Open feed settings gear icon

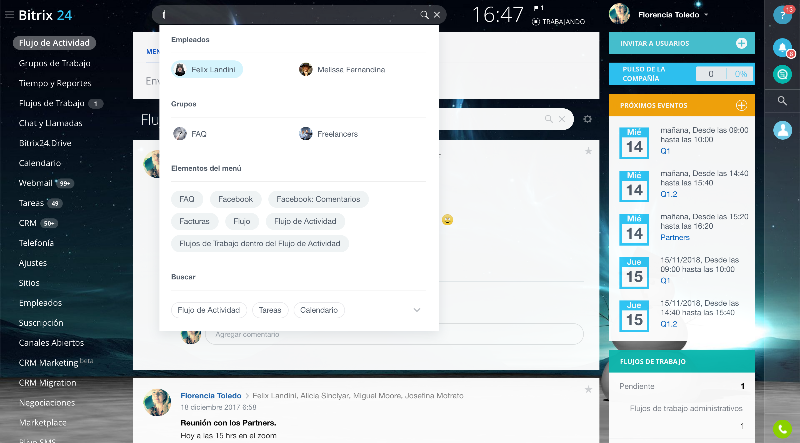pyautogui.click(x=587, y=119)
